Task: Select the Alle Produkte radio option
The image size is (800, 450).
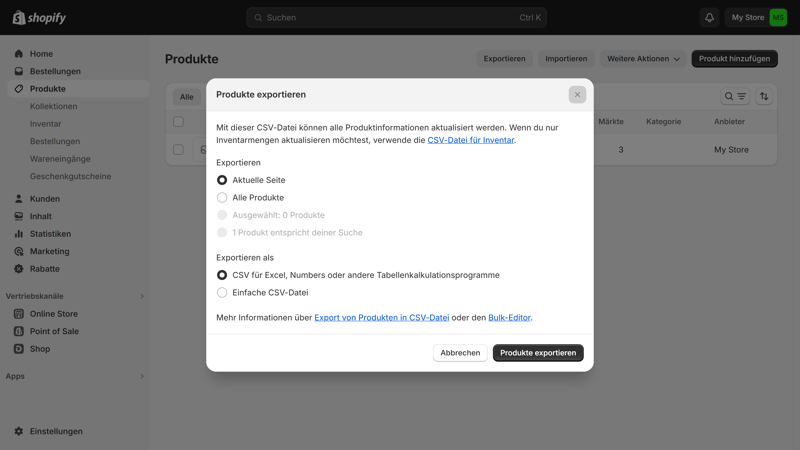Action: pos(222,198)
